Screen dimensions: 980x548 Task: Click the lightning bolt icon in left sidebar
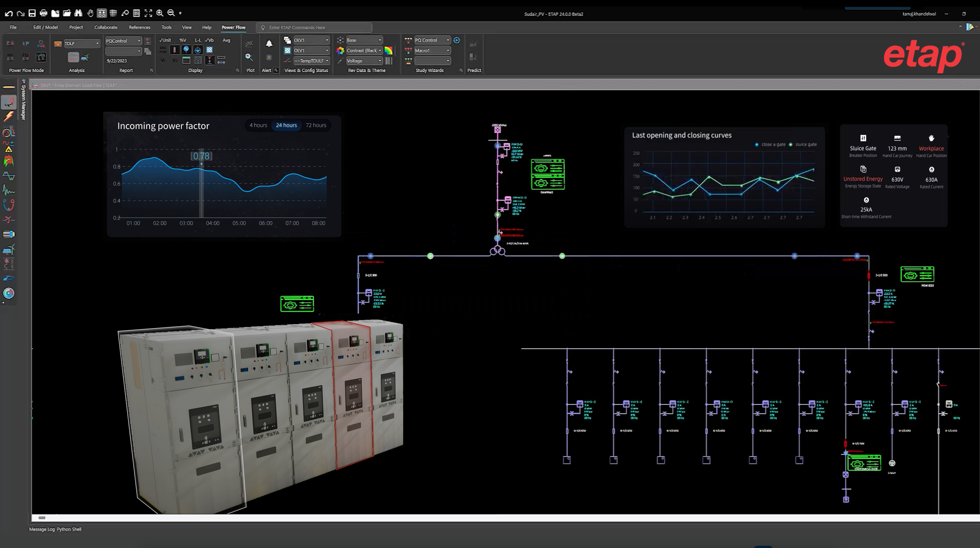pos(8,117)
